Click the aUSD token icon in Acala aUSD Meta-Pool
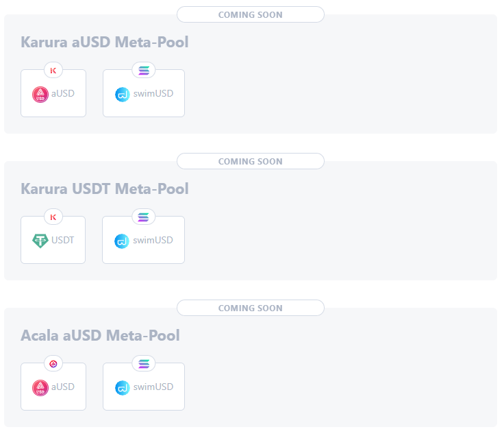 click(40, 387)
